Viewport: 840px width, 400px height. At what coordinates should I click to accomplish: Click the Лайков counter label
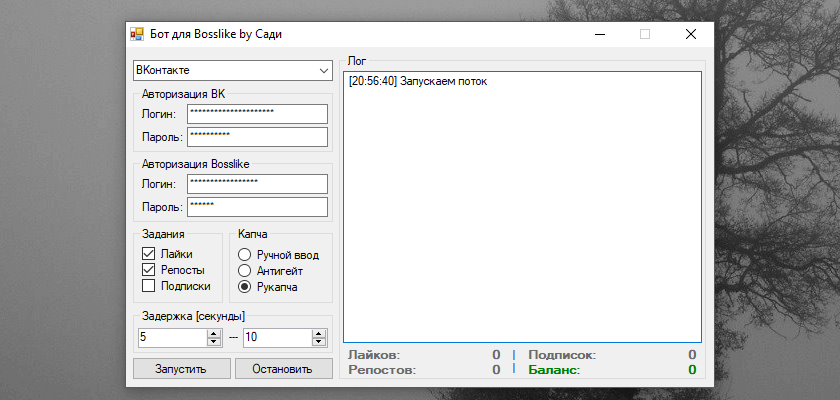tap(374, 355)
